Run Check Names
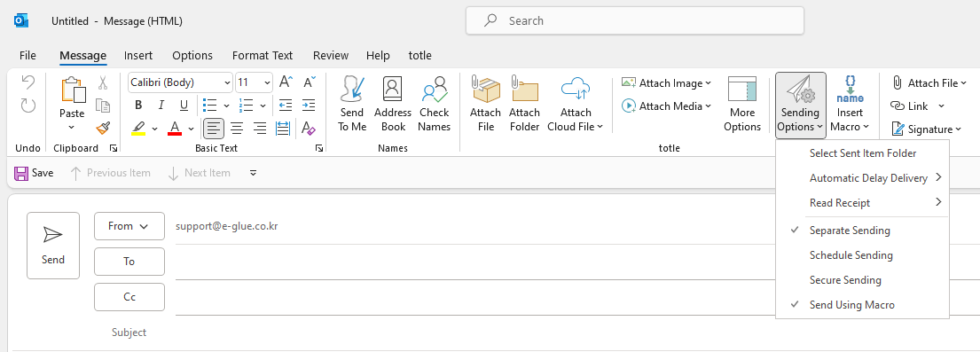 435,104
